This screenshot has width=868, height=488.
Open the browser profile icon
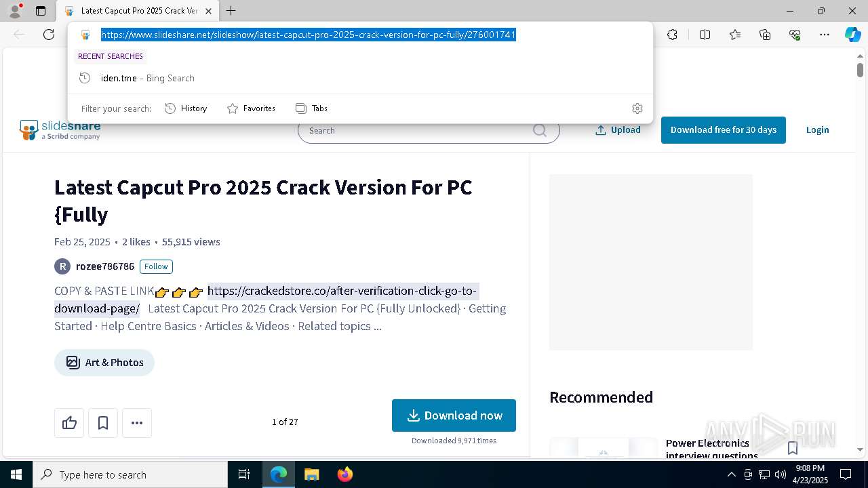click(14, 11)
